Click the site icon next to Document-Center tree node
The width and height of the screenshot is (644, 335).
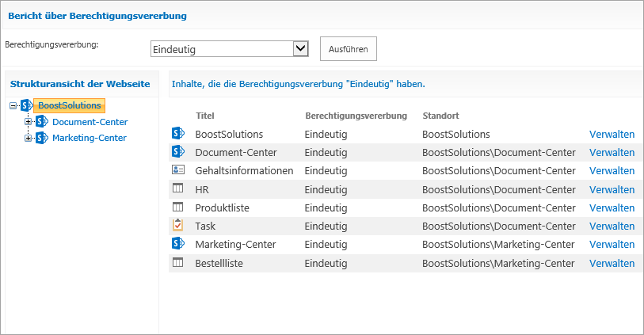[42, 121]
